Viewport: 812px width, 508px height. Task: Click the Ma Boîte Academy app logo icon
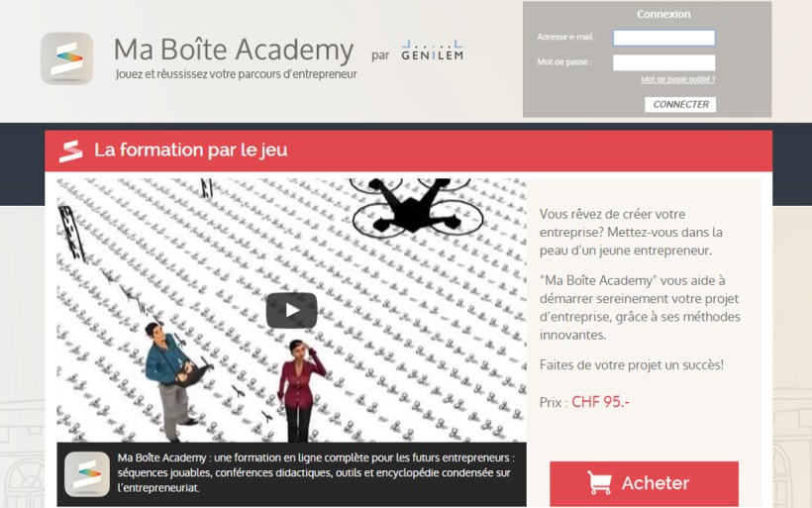click(66, 58)
